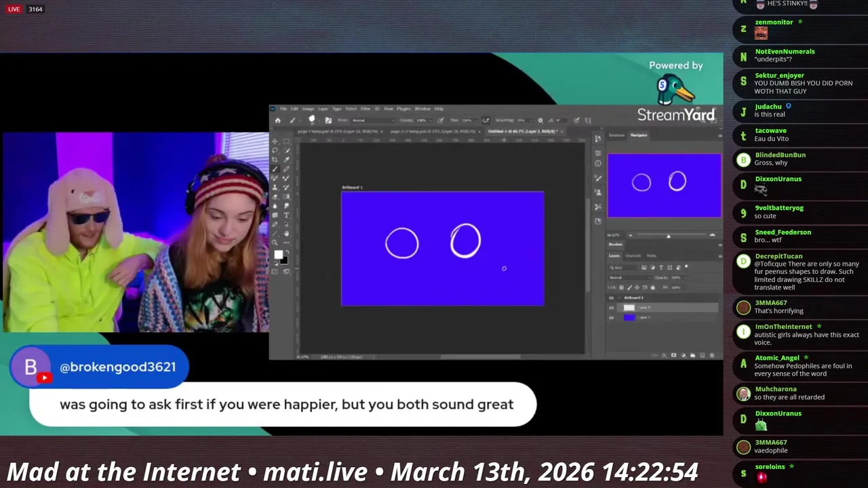Screen dimensions: 868x488
Task: Select the Eraser tool
Action: (x=275, y=197)
